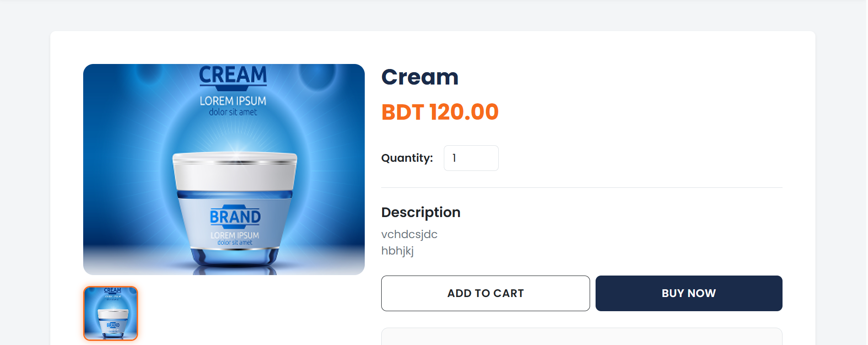The height and width of the screenshot is (345, 868).
Task: Click the Quantity label
Action: click(x=407, y=158)
